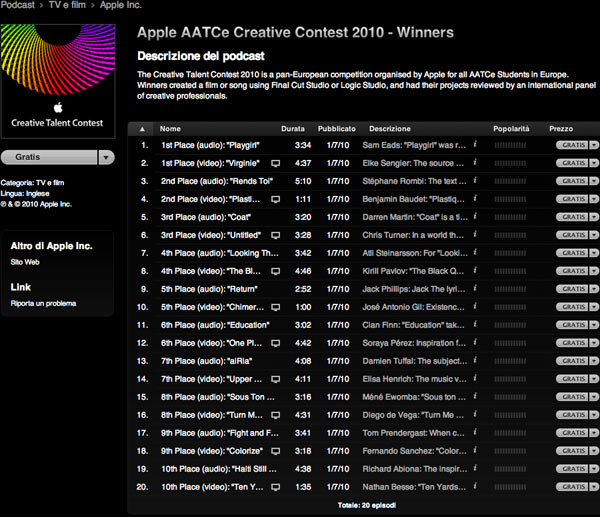Sort by the Nome column header
The image size is (600, 517).
170,129
